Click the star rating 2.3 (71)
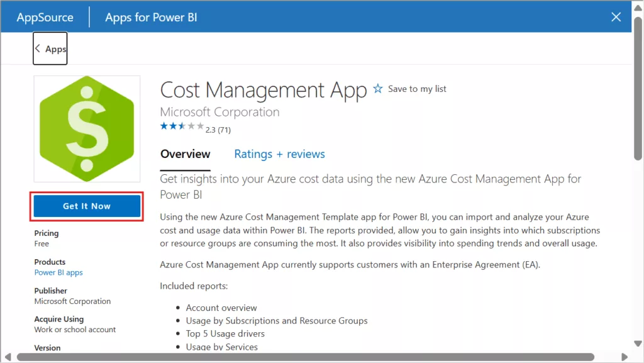Image resolution: width=644 pixels, height=363 pixels. pos(196,127)
